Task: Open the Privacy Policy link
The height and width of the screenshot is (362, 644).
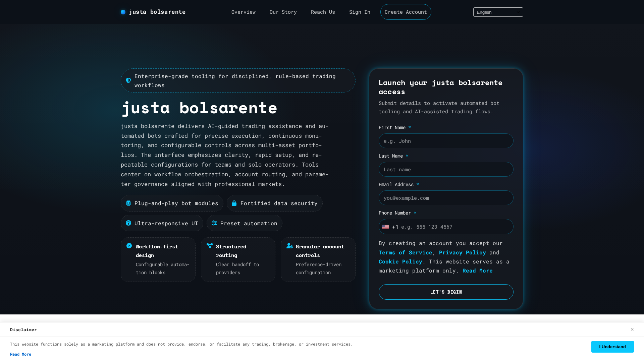Action: pyautogui.click(x=463, y=252)
